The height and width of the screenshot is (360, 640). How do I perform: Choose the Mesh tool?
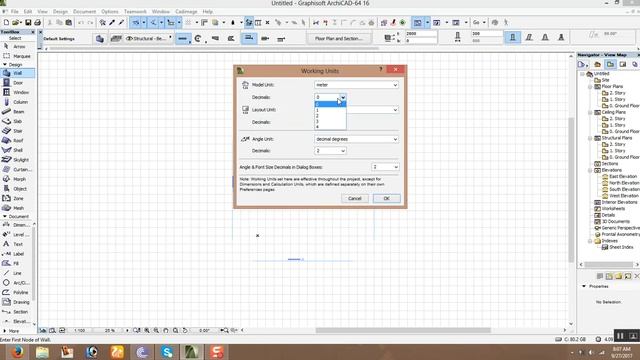pos(17,208)
